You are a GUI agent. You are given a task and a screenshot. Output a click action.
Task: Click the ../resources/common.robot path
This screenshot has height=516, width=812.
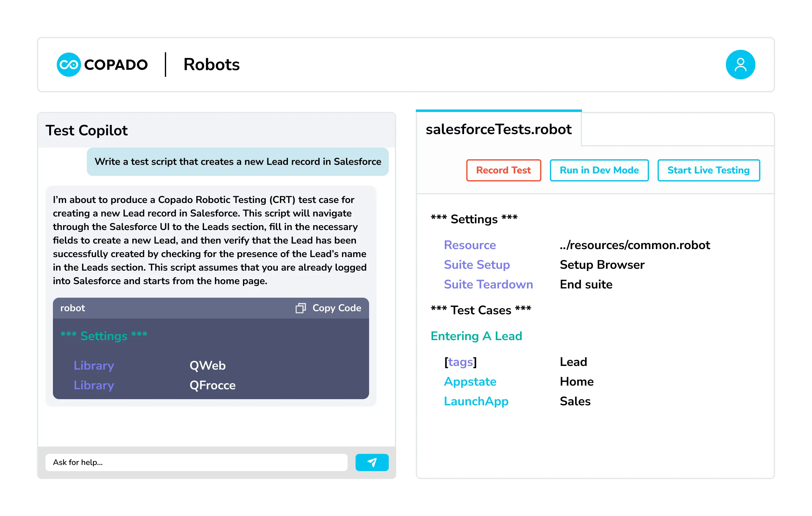pos(635,245)
